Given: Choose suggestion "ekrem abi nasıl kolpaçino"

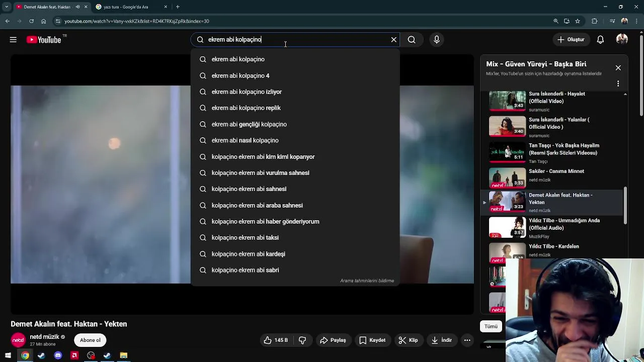Looking at the screenshot, I should (295, 140).
